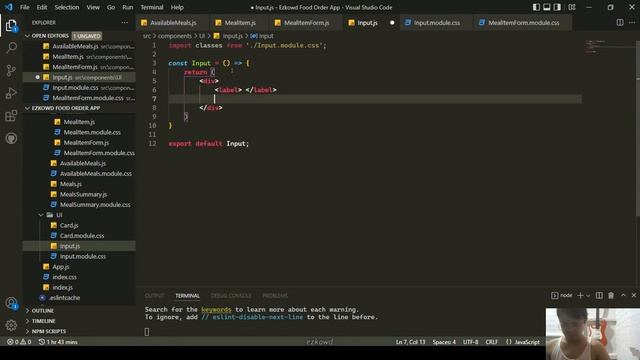This screenshot has width=640, height=360.
Task: Click new terminal plus icon
Action: click(x=580, y=296)
